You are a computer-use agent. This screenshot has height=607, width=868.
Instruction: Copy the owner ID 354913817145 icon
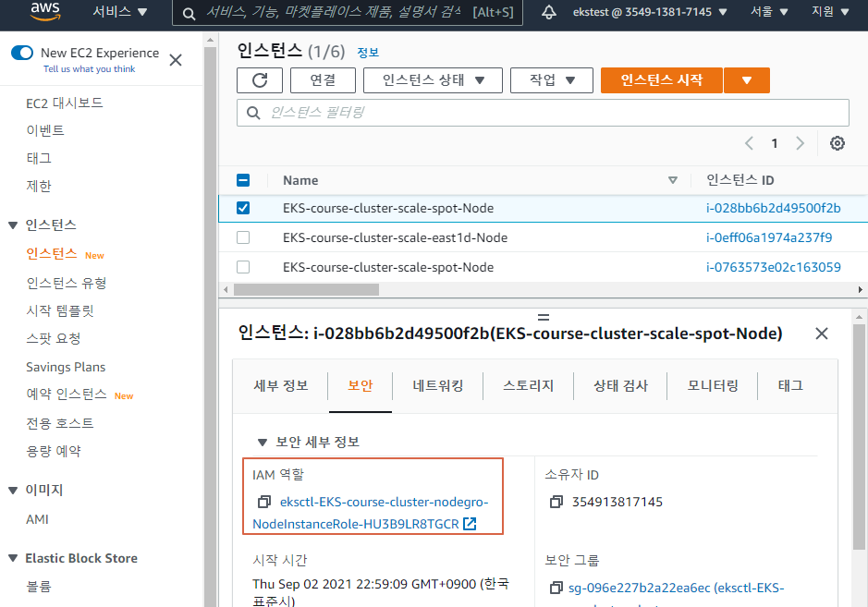coord(556,502)
